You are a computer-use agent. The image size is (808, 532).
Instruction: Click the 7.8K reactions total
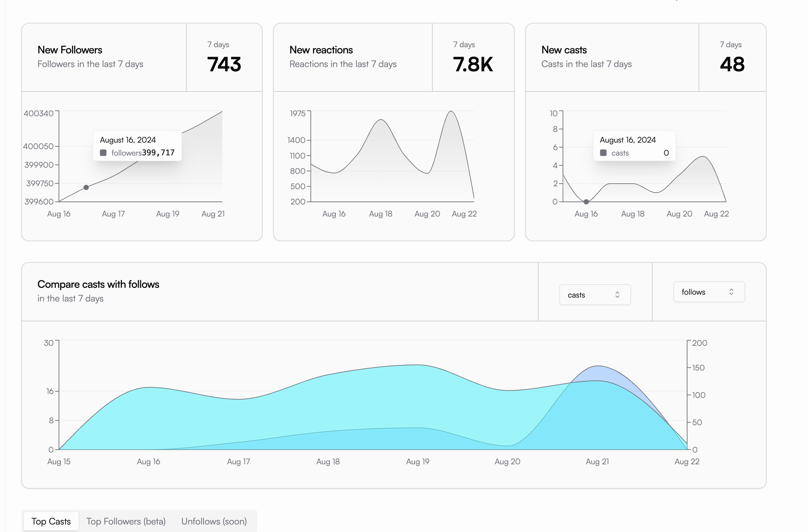click(x=472, y=64)
